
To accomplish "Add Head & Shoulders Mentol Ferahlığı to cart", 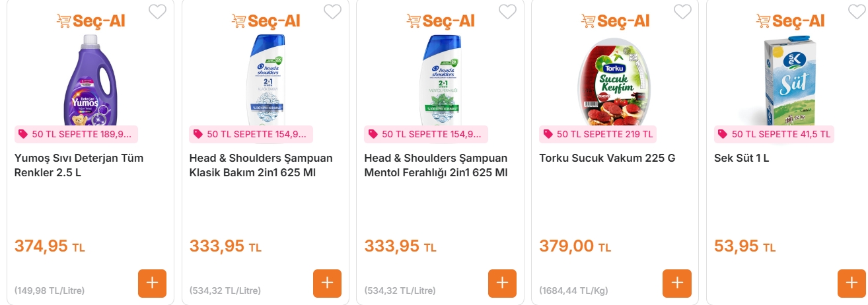I will (x=502, y=283).
